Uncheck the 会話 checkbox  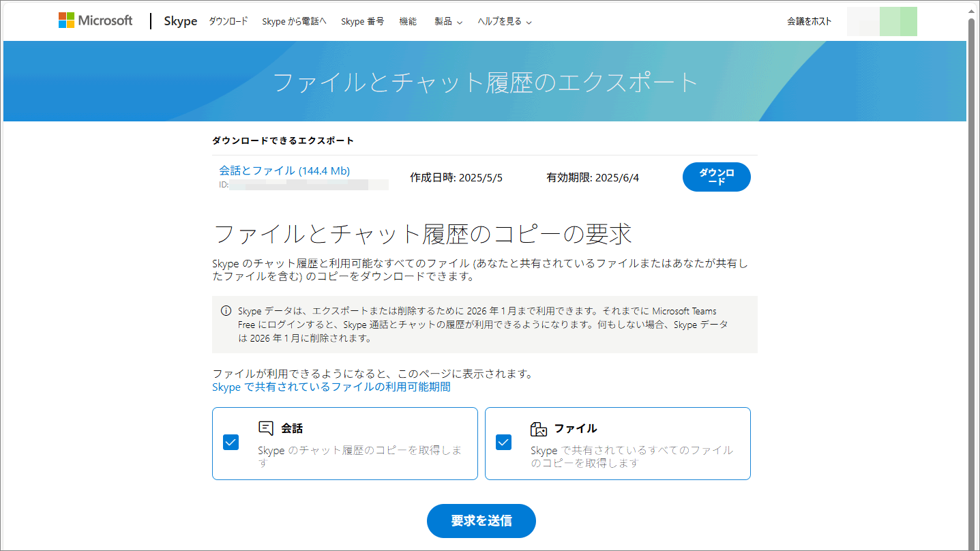point(231,443)
